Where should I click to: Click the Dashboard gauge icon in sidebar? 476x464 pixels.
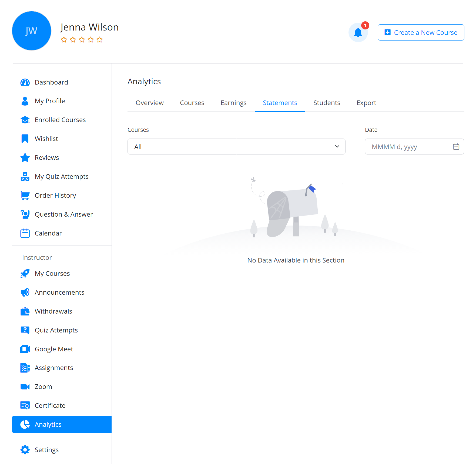25,82
